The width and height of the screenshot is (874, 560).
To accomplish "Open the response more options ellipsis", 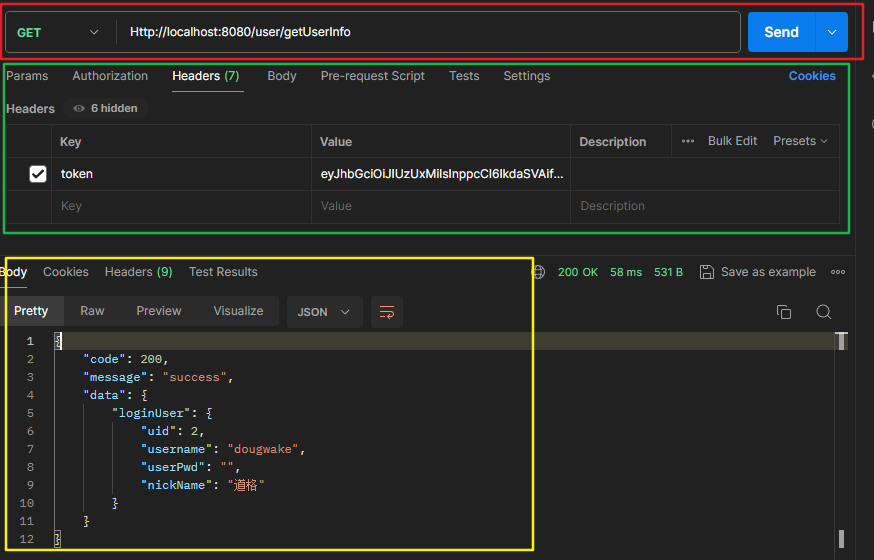I will tap(838, 272).
